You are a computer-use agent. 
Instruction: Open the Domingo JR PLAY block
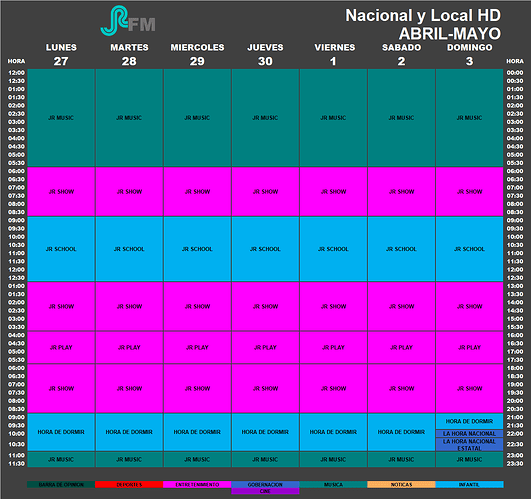pos(469,347)
